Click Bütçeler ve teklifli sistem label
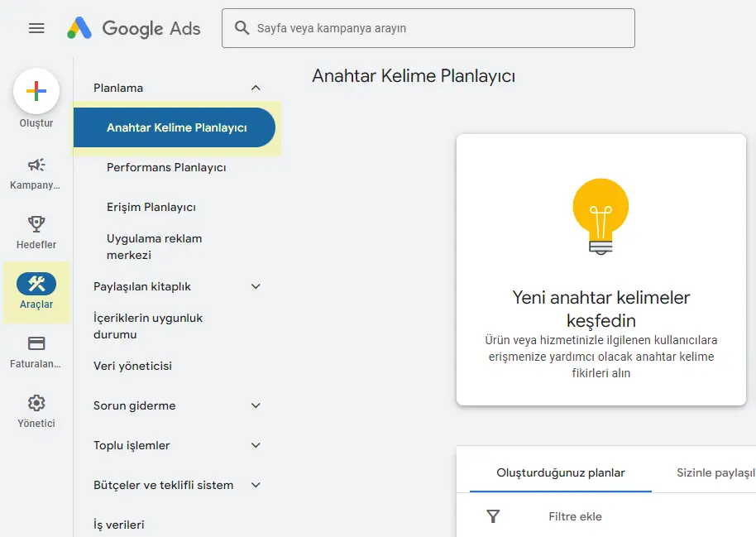This screenshot has width=756, height=537. point(164,485)
